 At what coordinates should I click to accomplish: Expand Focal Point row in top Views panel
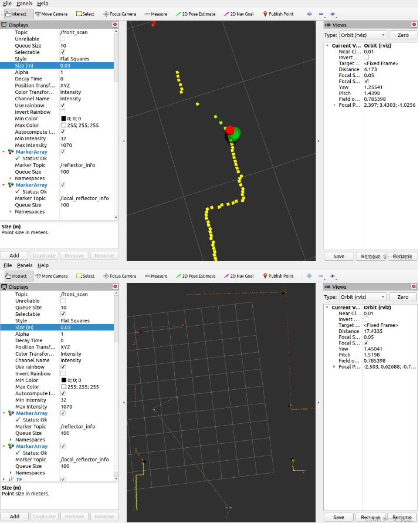pos(334,104)
